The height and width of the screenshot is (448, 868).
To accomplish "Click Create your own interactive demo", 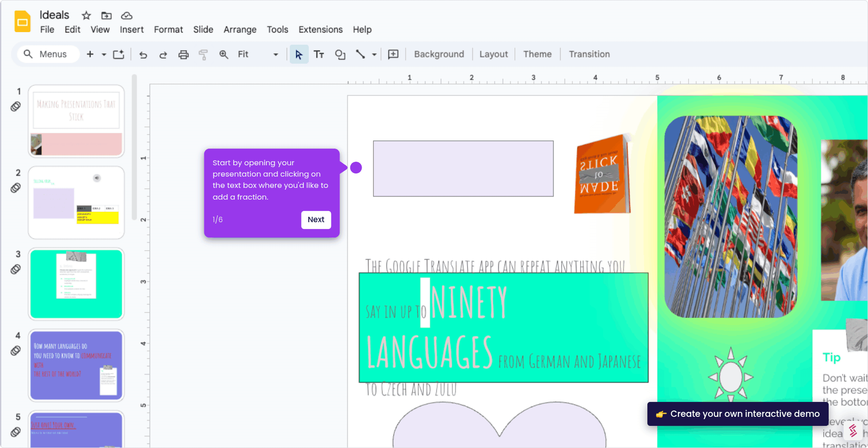I will [738, 414].
